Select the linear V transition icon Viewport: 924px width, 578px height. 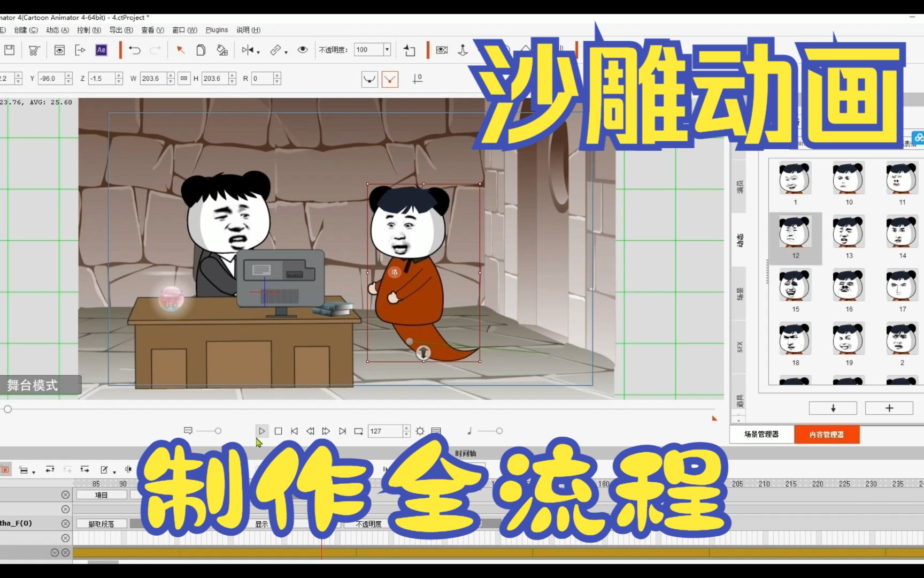[x=390, y=79]
